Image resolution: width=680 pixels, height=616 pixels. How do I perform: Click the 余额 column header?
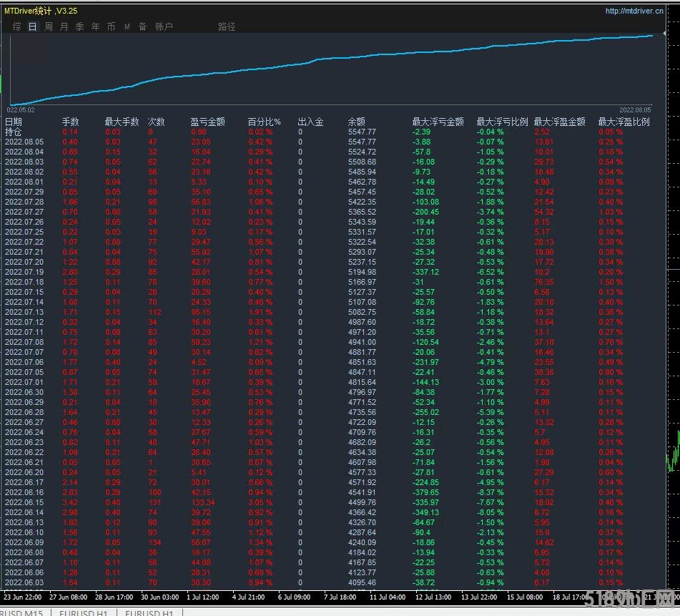356,122
